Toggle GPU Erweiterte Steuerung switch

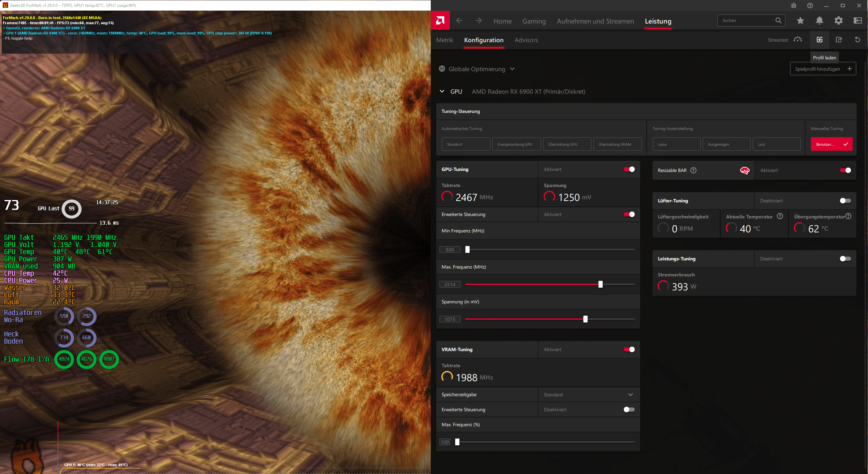tap(629, 214)
